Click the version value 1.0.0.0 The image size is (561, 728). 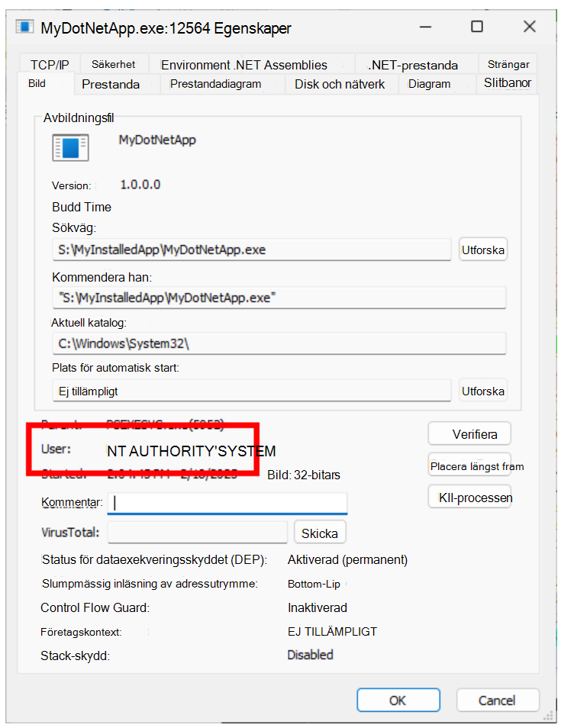(140, 185)
